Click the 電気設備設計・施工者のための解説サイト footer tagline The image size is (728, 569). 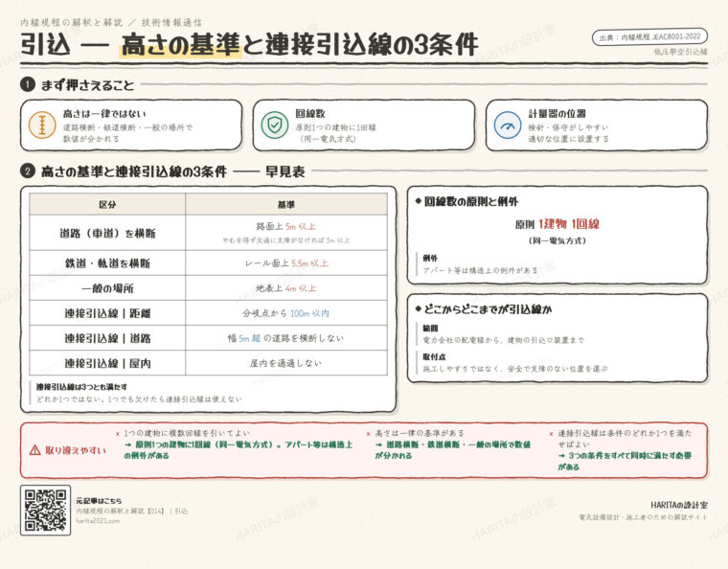pyautogui.click(x=643, y=516)
